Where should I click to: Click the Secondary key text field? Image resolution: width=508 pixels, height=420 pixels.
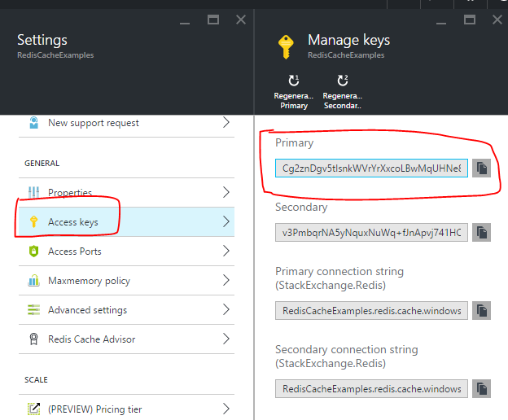click(372, 233)
